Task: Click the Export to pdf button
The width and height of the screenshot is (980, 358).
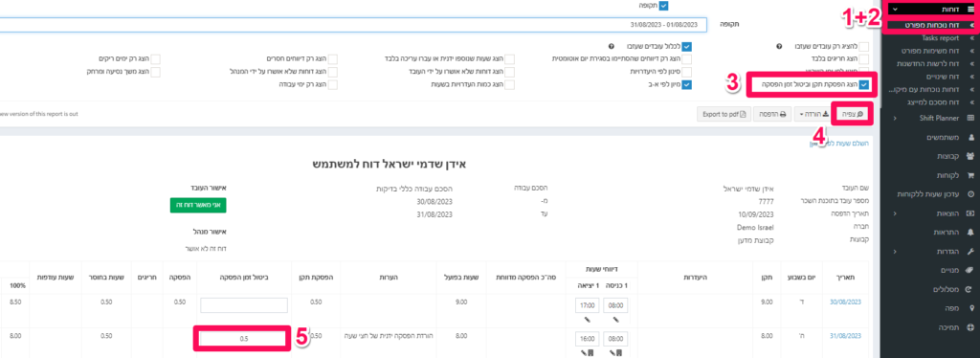Action: pos(724,114)
